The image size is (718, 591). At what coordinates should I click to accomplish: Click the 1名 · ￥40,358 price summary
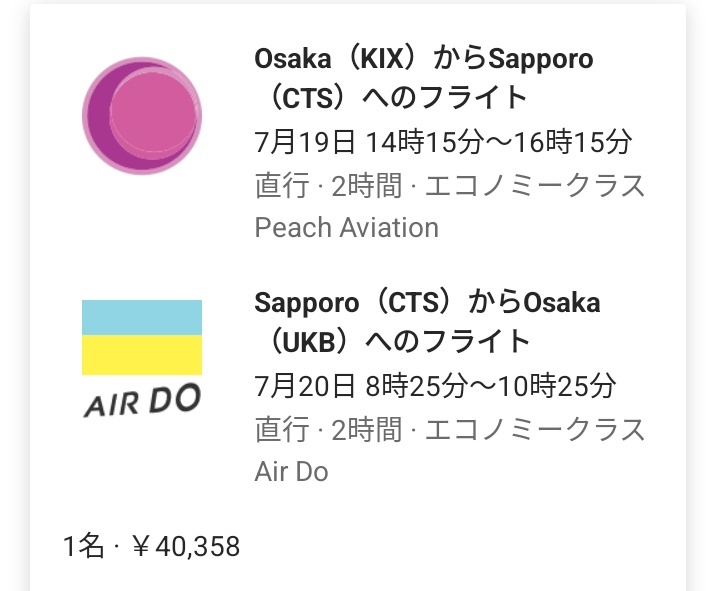[151, 547]
